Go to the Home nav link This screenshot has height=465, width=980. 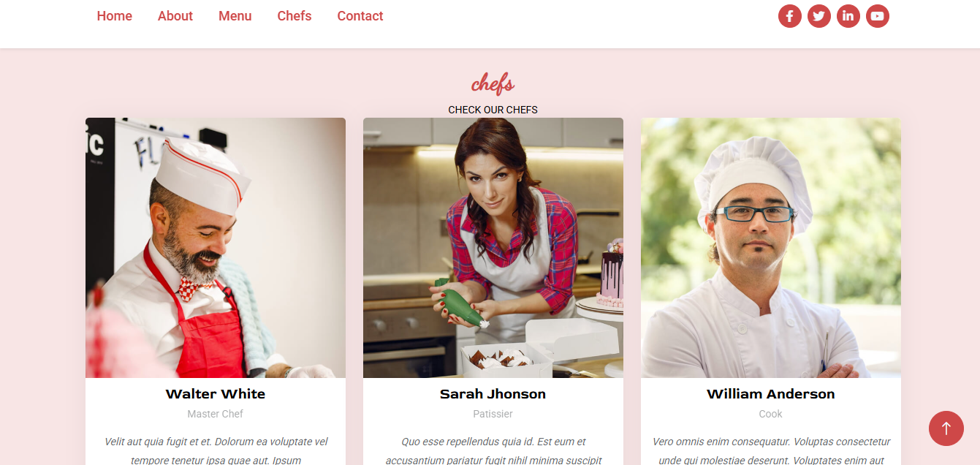115,16
